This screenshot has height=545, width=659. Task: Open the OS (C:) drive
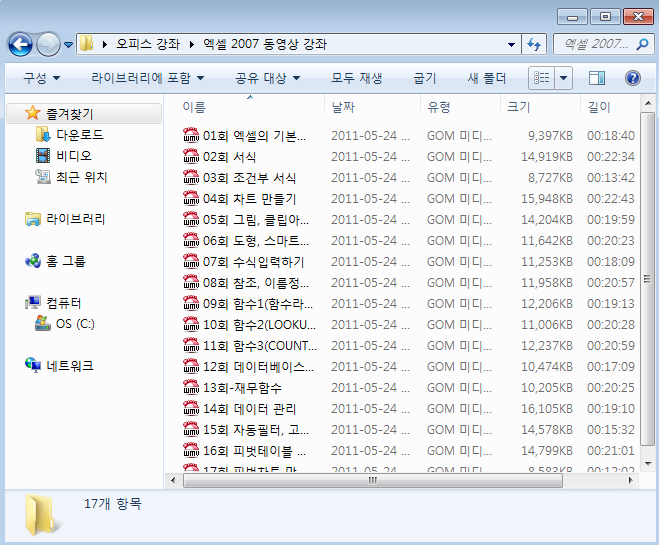[65, 324]
